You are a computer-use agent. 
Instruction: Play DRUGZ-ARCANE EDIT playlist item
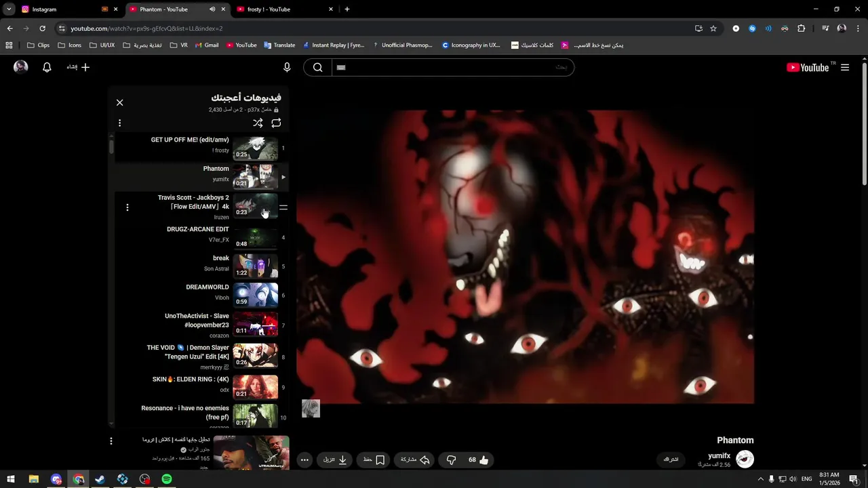pos(201,237)
